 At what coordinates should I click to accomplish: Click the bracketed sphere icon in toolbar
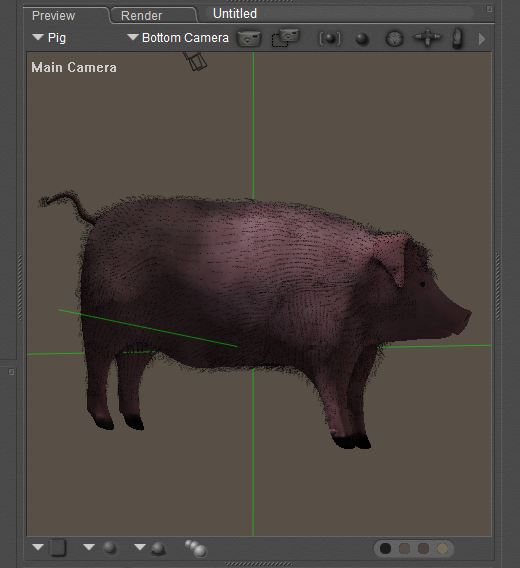[x=330, y=39]
